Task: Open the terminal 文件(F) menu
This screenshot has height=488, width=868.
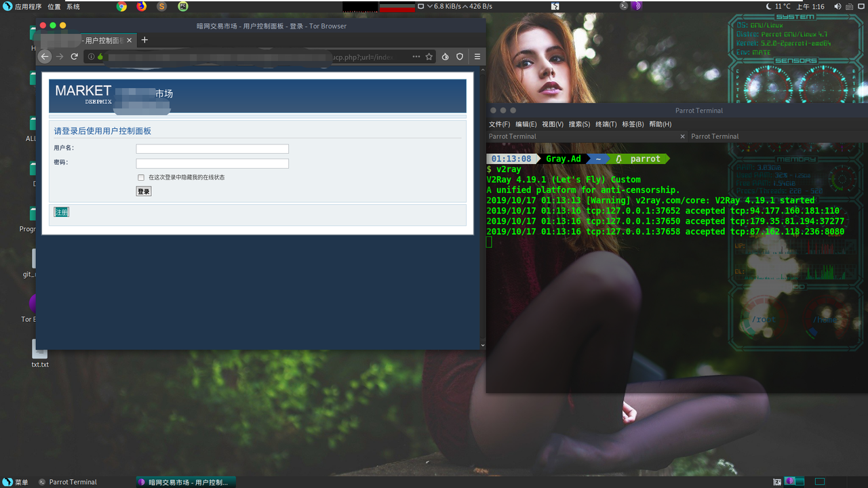Action: pos(499,124)
